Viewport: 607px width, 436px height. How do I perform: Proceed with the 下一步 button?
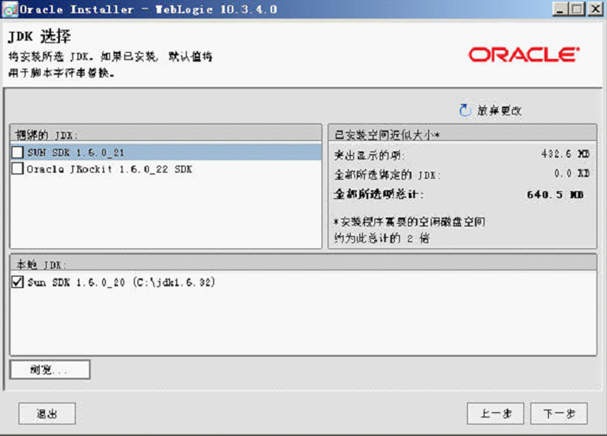point(559,414)
